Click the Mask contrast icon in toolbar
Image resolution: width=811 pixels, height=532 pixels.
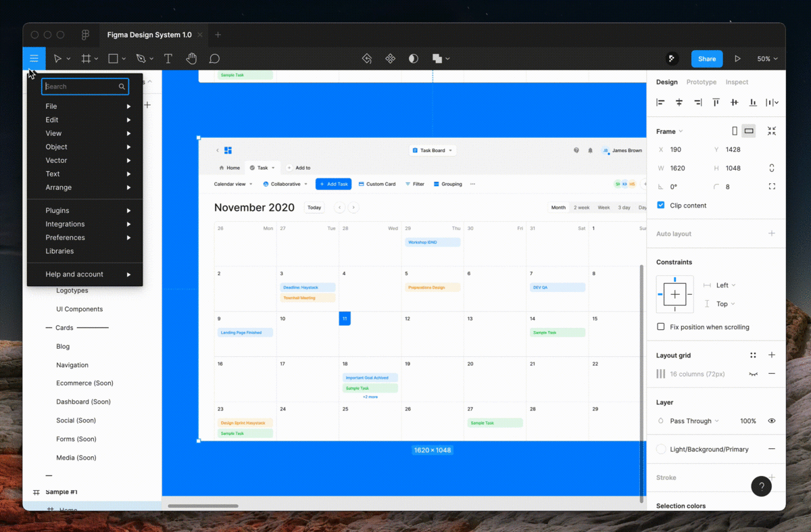[x=414, y=59]
